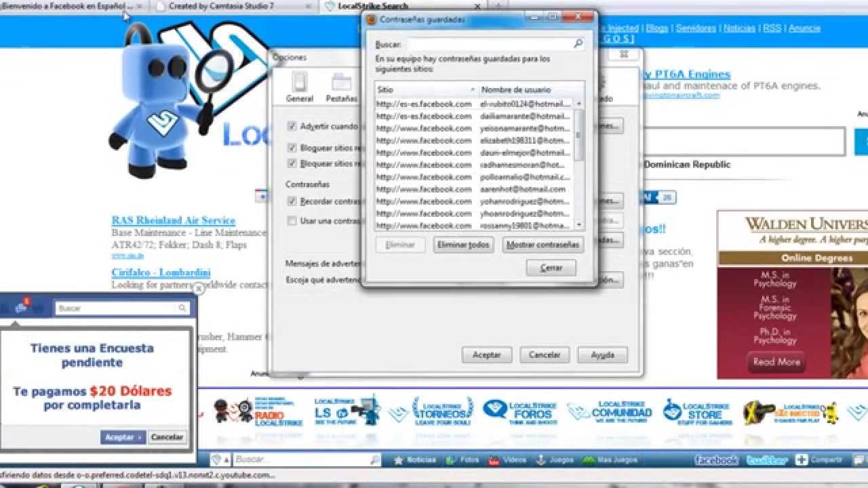Image resolution: width=868 pixels, height=488 pixels.
Task: Sort passwords by the Sitio column header
Action: (x=427, y=89)
